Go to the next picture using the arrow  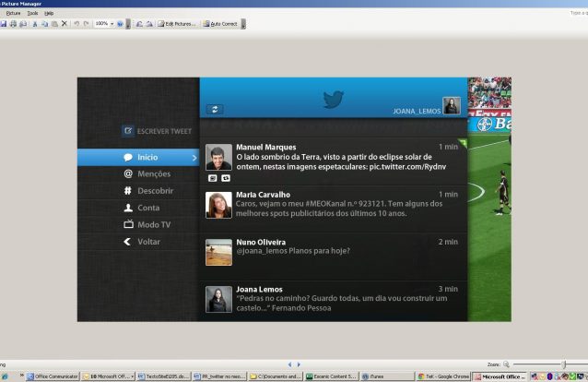tap(298, 365)
